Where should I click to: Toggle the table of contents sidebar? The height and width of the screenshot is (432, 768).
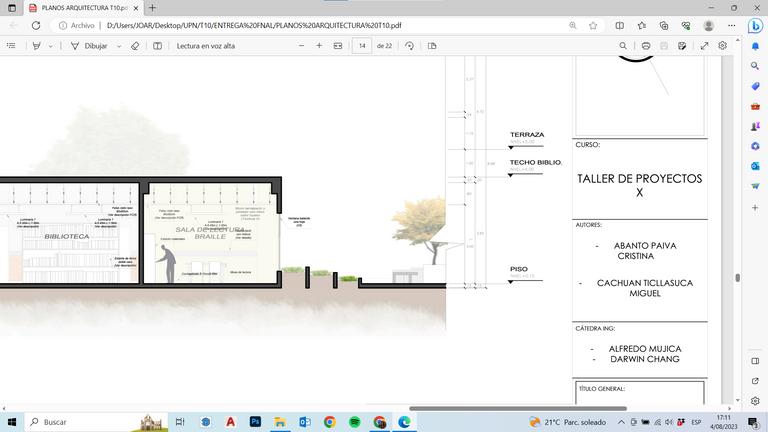(11, 46)
